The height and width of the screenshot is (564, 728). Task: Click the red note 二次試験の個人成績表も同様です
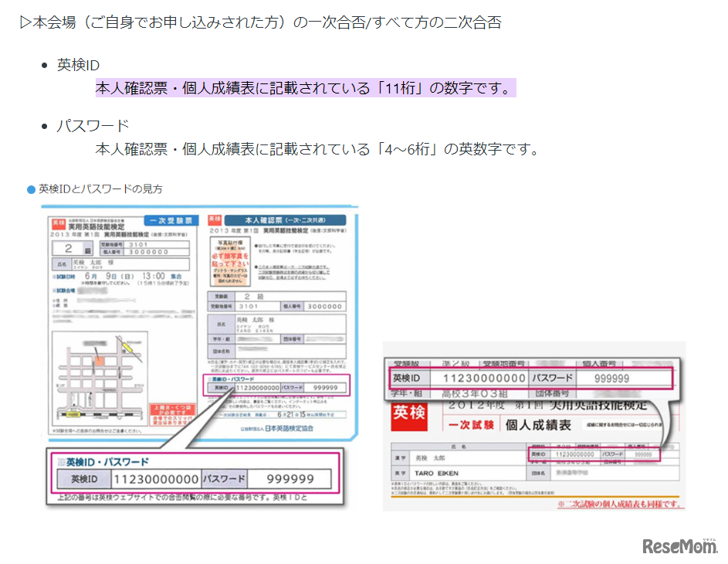coord(621,504)
